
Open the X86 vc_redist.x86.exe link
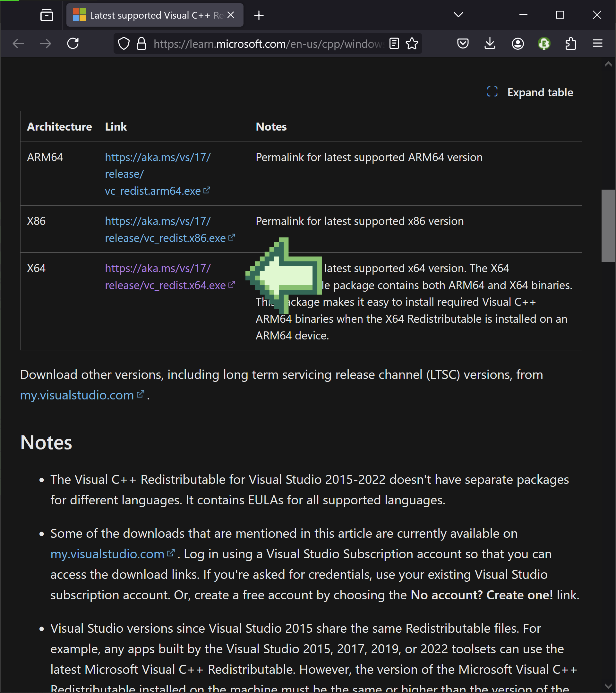[170, 229]
